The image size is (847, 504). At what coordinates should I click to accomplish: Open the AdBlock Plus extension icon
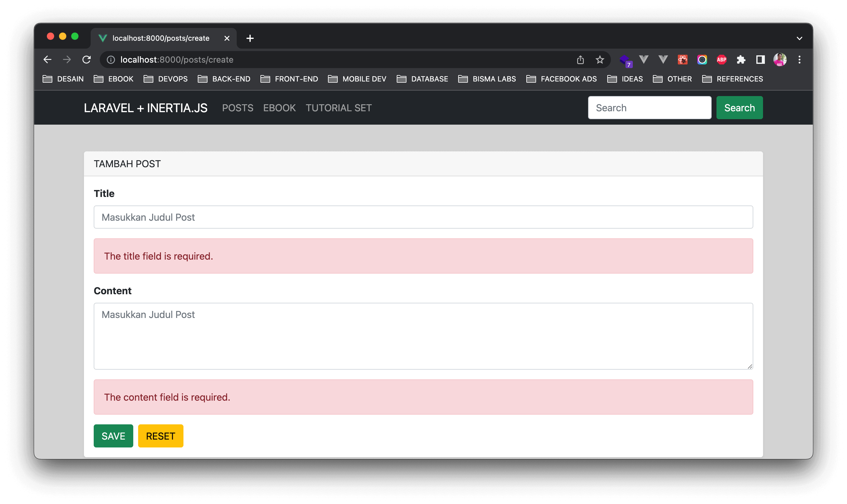pos(721,60)
